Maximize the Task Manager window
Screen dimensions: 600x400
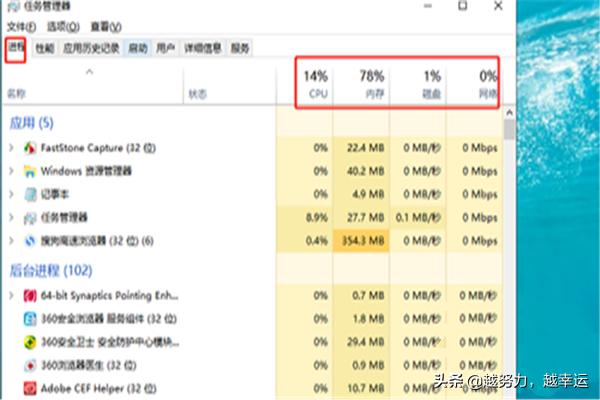[x=463, y=6]
